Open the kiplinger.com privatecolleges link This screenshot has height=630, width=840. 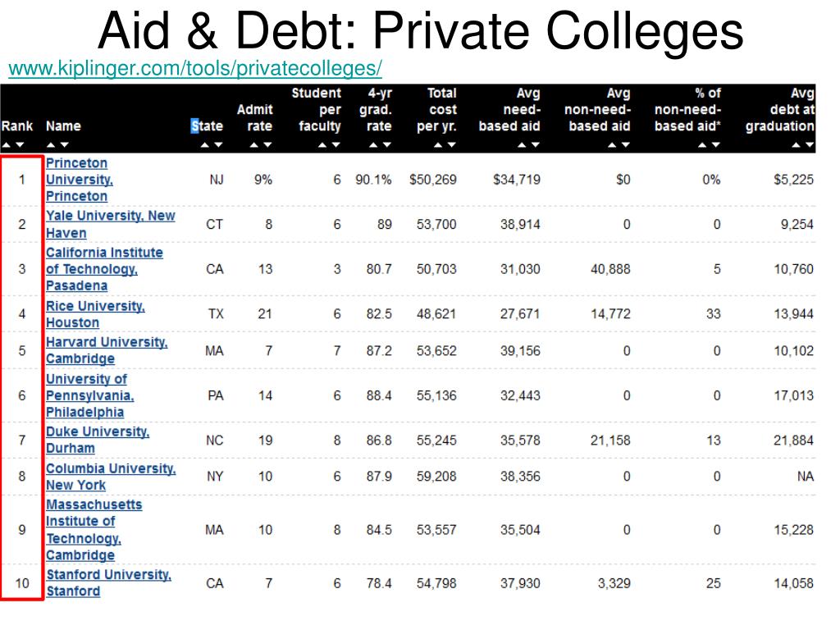pyautogui.click(x=195, y=69)
